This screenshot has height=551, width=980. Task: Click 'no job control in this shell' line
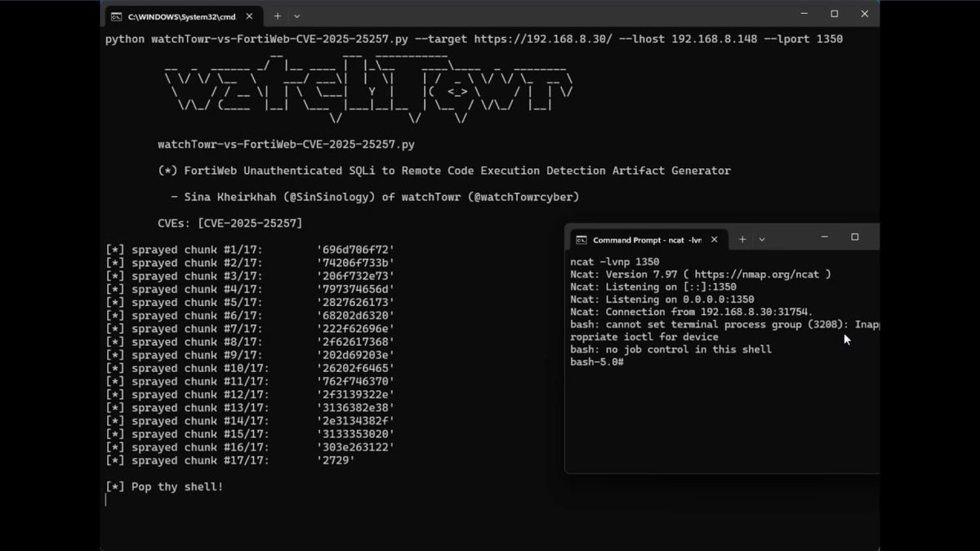[x=670, y=349]
